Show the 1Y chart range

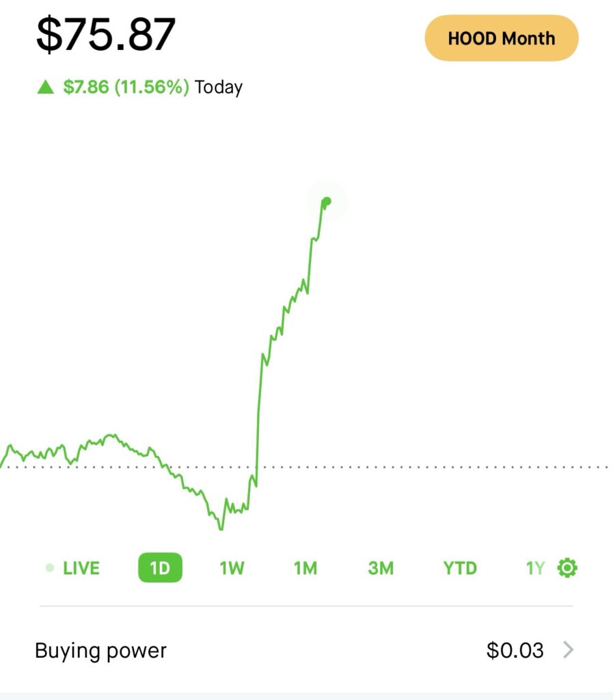[x=535, y=568]
